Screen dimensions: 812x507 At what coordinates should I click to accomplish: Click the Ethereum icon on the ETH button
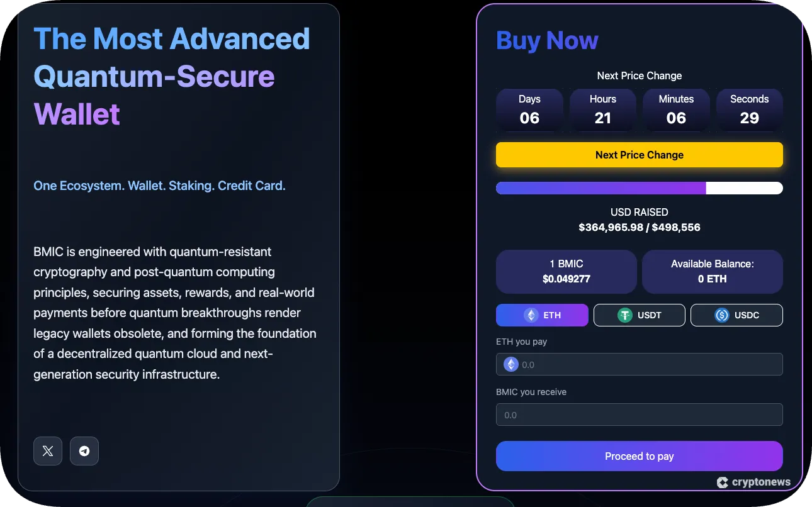pyautogui.click(x=531, y=315)
